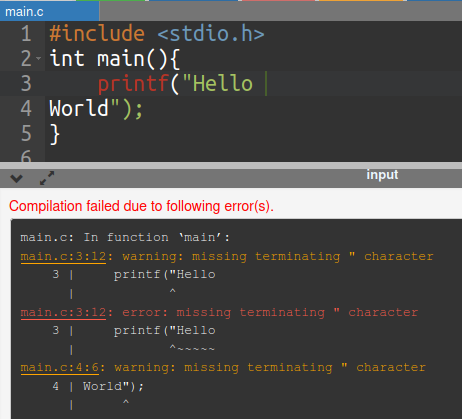Select line number 5 in the gutter
462x419 pixels.
26,134
